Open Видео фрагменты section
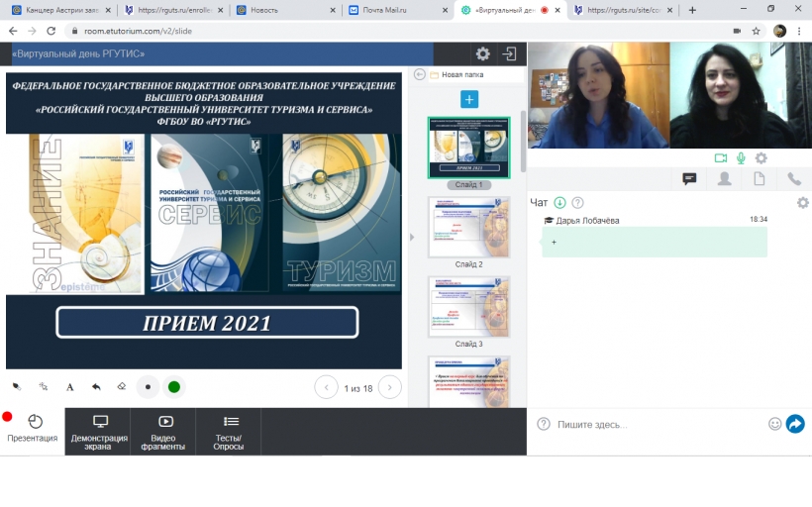 click(x=163, y=432)
